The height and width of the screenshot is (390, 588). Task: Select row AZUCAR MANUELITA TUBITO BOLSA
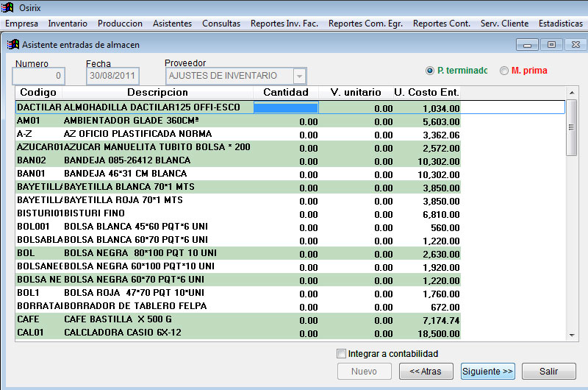pos(238,147)
